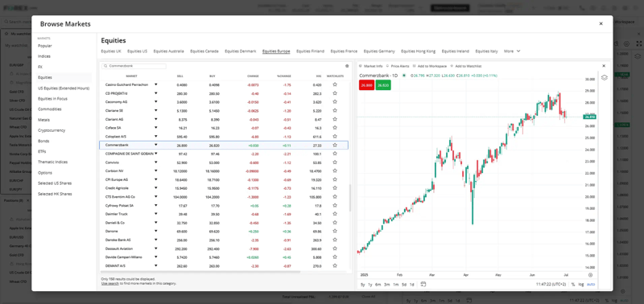The height and width of the screenshot is (304, 644).
Task: Expand Corbion NV dropdown arrow
Action: tap(155, 170)
